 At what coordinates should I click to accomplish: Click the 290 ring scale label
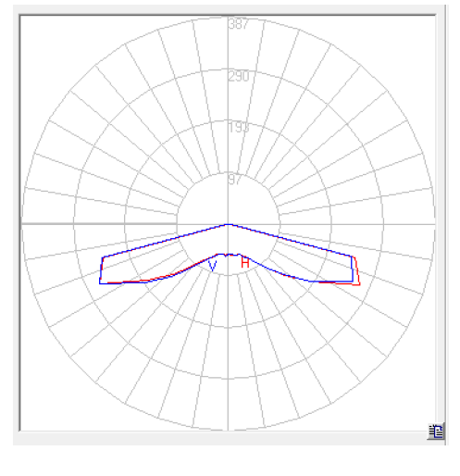238,76
